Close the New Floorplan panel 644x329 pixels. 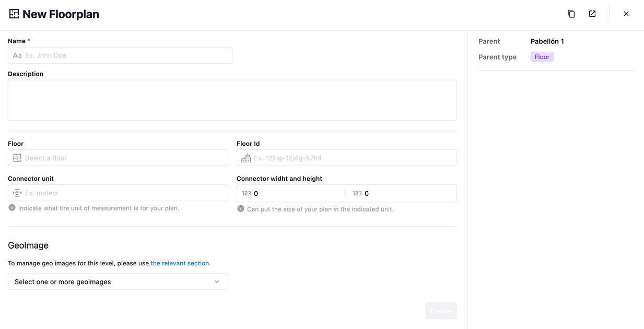pos(626,14)
